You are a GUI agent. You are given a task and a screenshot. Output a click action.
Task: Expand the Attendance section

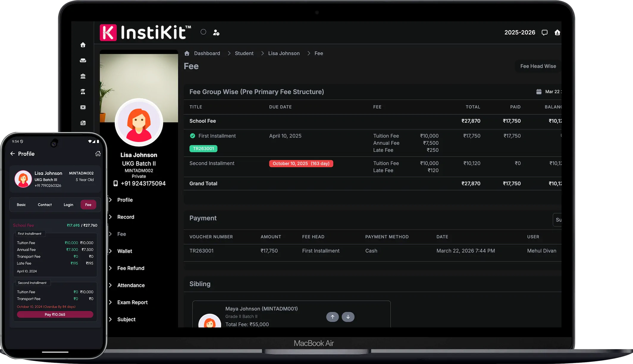click(x=131, y=285)
